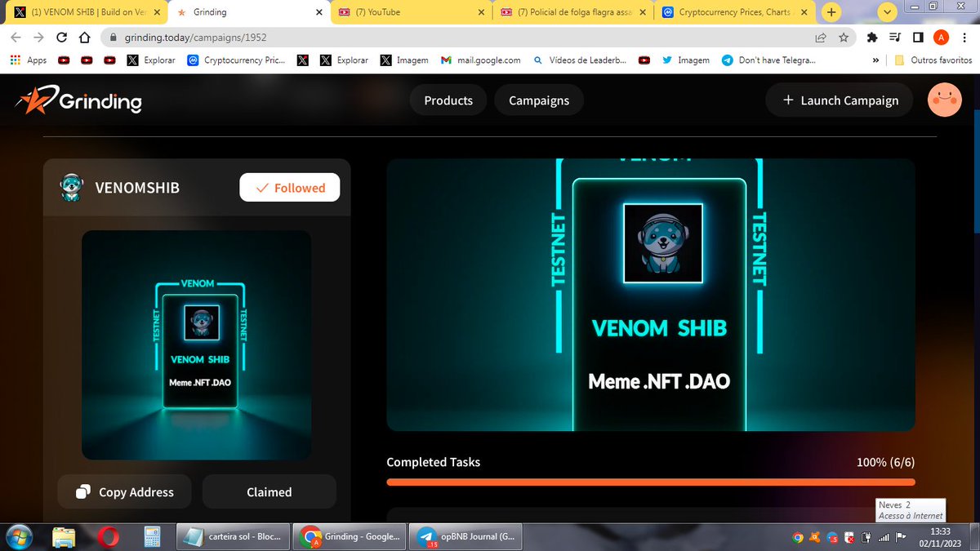Switch to the Cryptocurrency Prices, Charts tab
The width and height of the screenshot is (980, 551).
(x=734, y=12)
